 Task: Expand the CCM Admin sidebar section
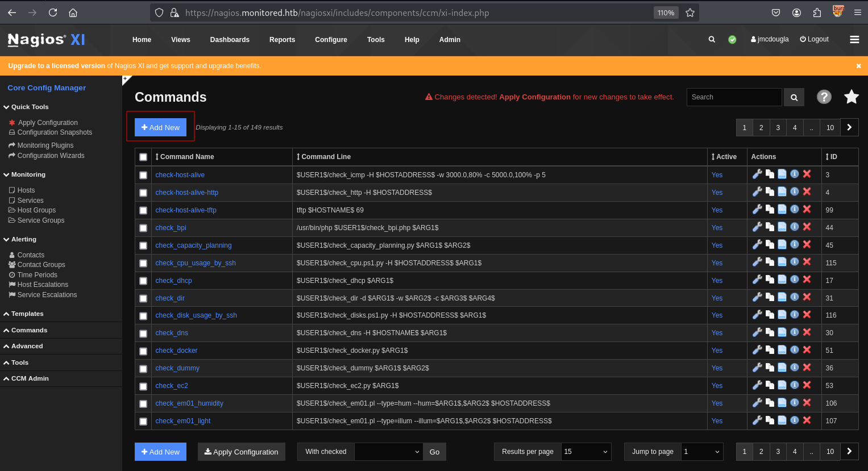[26, 378]
